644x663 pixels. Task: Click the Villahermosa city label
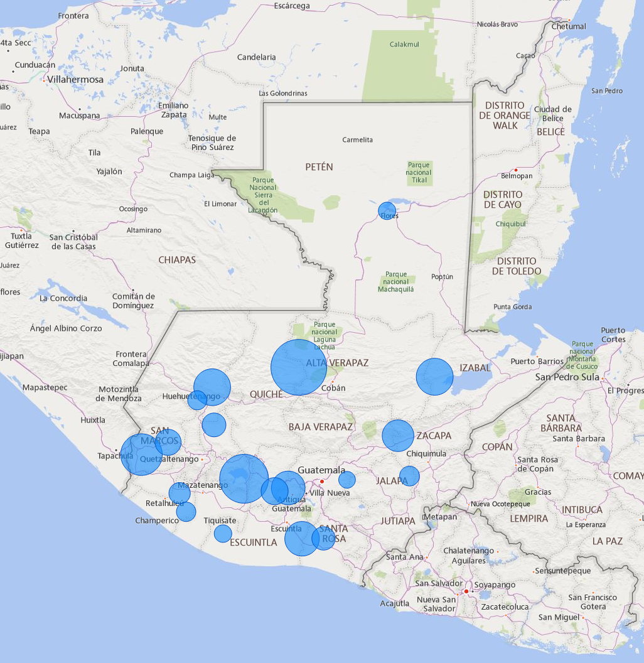[x=75, y=80]
